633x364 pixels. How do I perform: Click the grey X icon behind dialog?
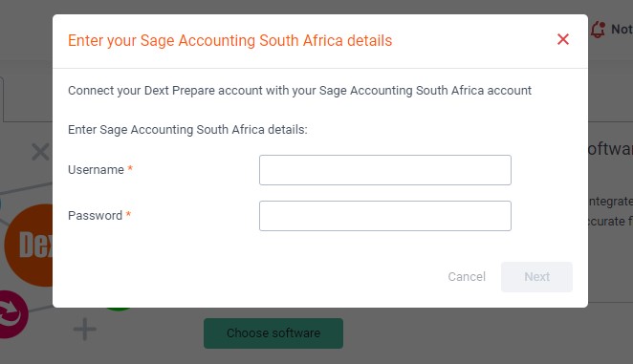pyautogui.click(x=40, y=152)
